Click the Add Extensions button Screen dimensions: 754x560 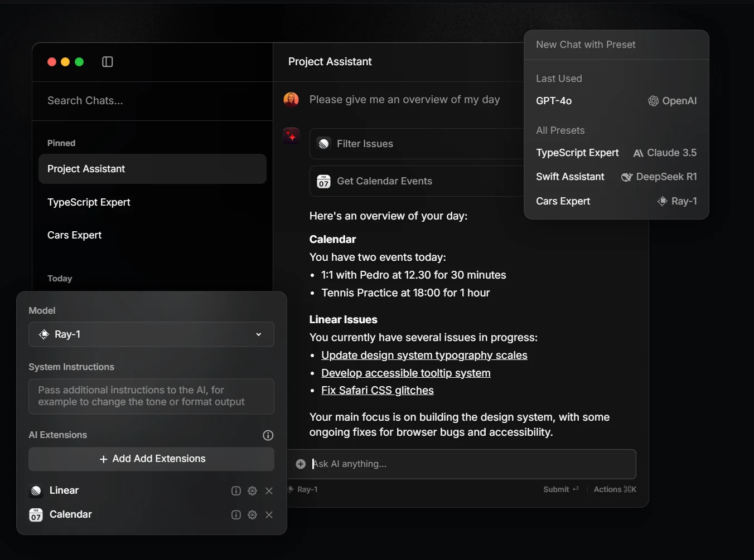(151, 459)
